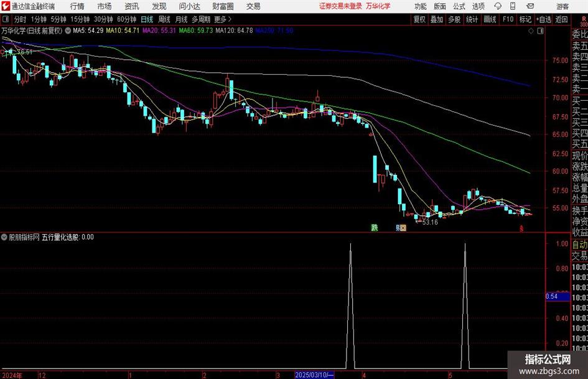Viewport: 588px width, 379px height.
Task: Click the diamond icon at chart top right
Action: (x=531, y=31)
